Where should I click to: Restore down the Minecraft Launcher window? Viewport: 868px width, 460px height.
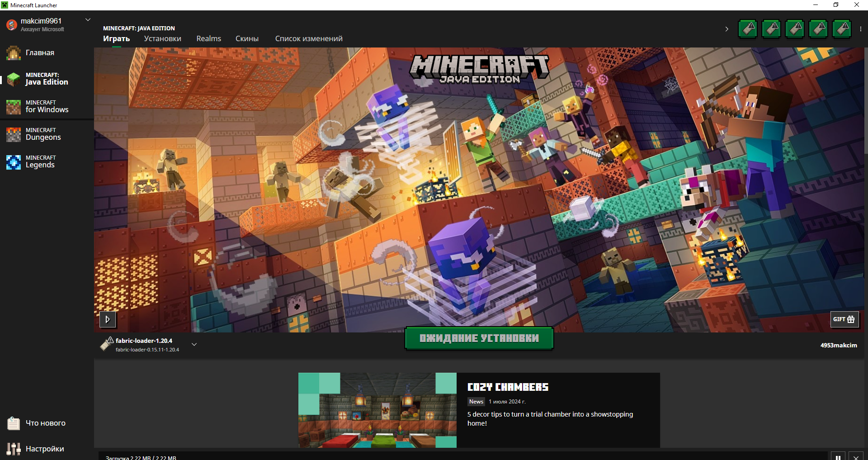point(836,5)
